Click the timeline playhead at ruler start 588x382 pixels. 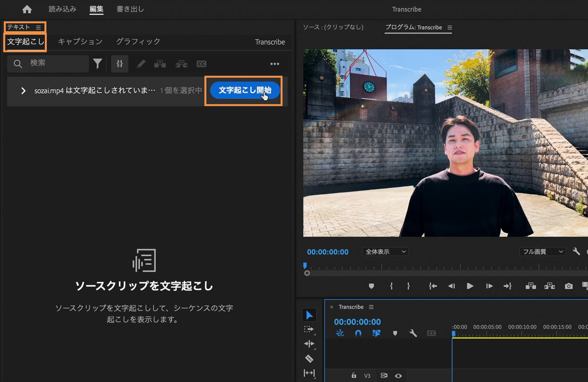[x=453, y=334]
